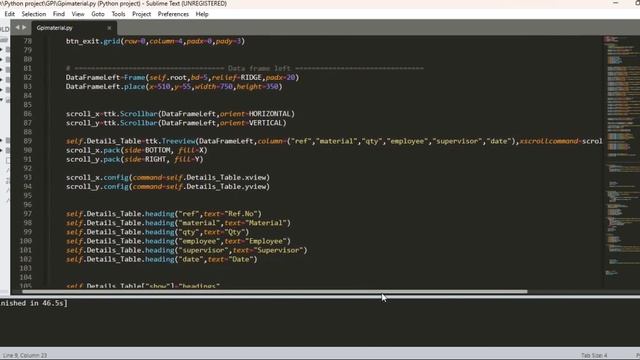This screenshot has width=640, height=360.
Task: Click the scroll_y=ttk.Scrollbar line 87
Action: coord(176,123)
